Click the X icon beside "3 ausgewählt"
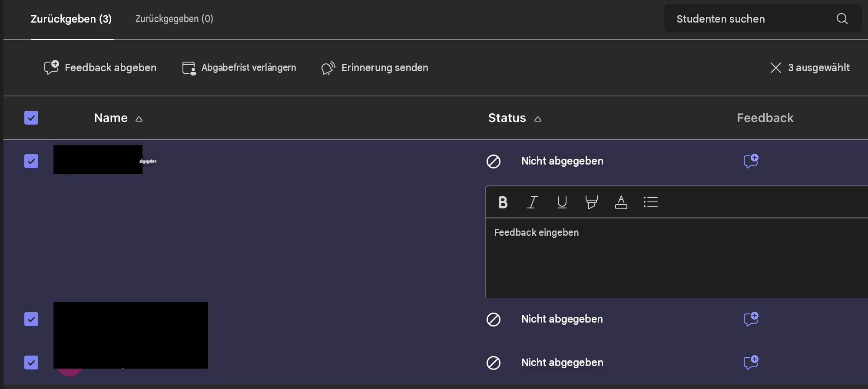868x389 pixels. tap(775, 68)
